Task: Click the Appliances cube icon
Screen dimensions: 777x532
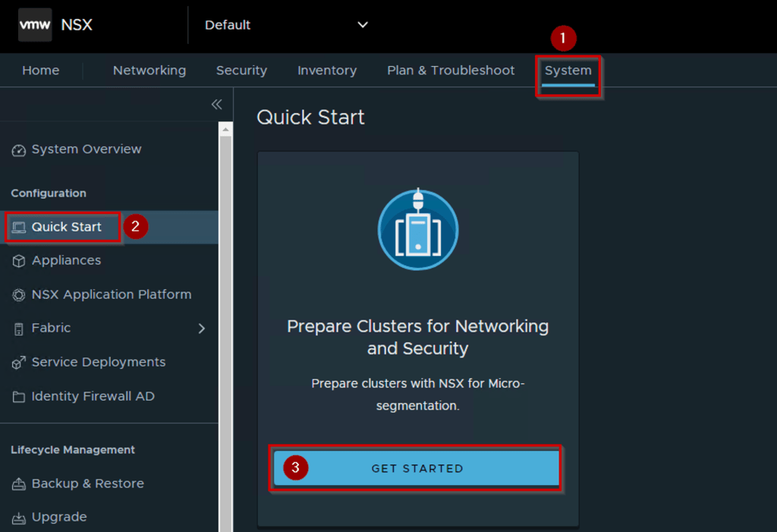Action: pyautogui.click(x=19, y=261)
